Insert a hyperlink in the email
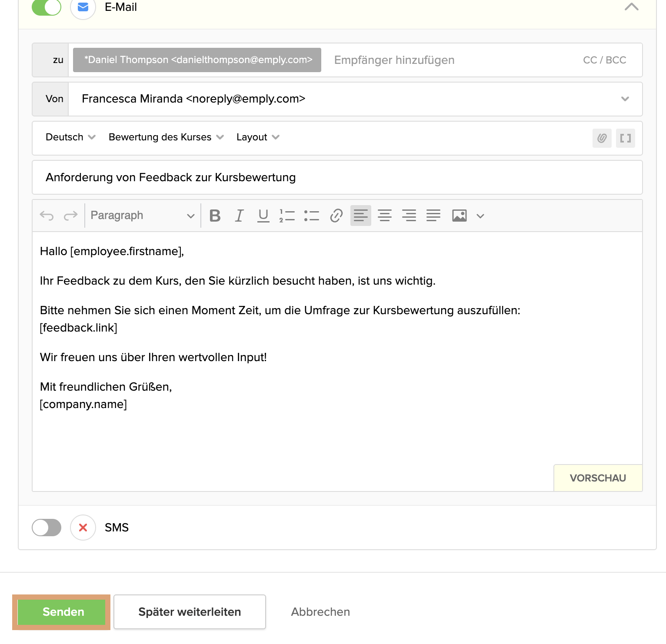The height and width of the screenshot is (644, 666). [x=336, y=216]
